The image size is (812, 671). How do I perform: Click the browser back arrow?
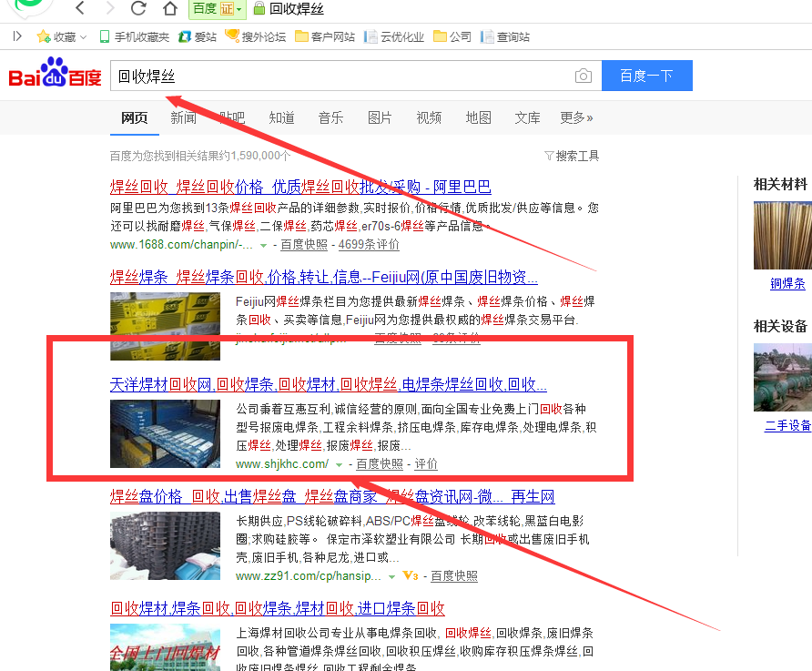pyautogui.click(x=80, y=9)
